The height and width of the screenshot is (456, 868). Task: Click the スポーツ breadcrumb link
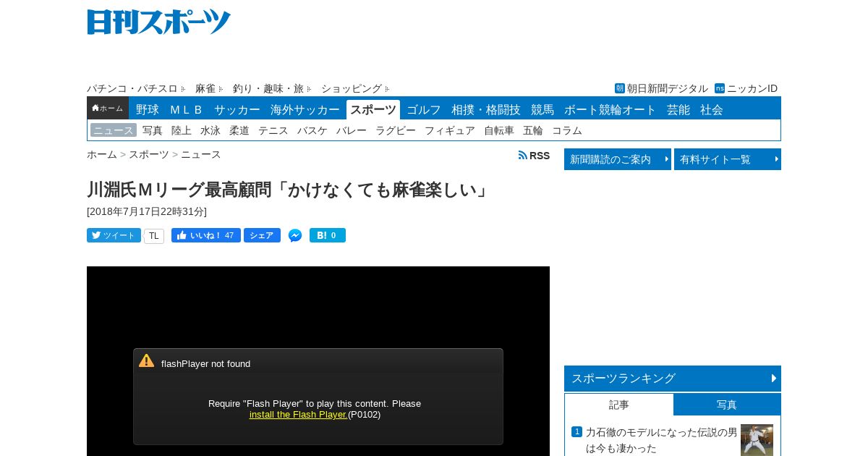click(149, 154)
